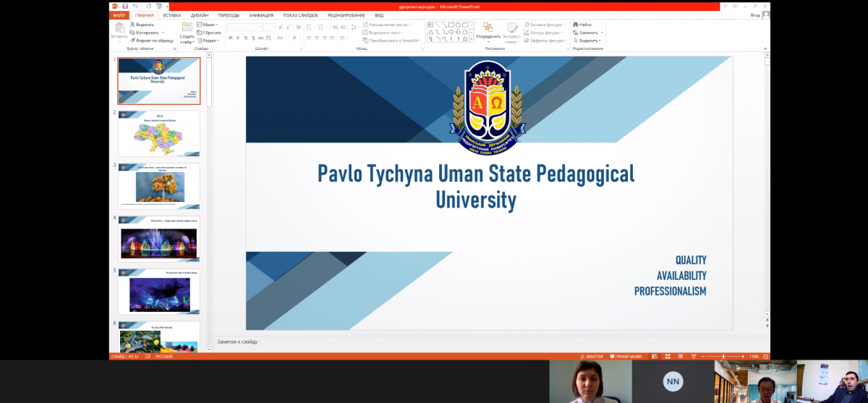Image resolution: width=868 pixels, height=403 pixels.
Task: Toggle underline Ч formatting
Action: pos(244,38)
